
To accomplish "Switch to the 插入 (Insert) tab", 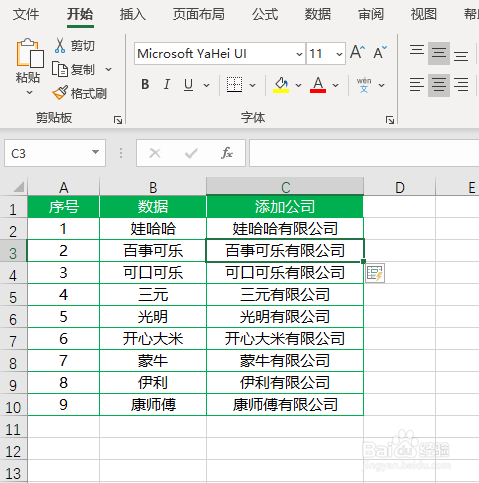I will pyautogui.click(x=133, y=14).
